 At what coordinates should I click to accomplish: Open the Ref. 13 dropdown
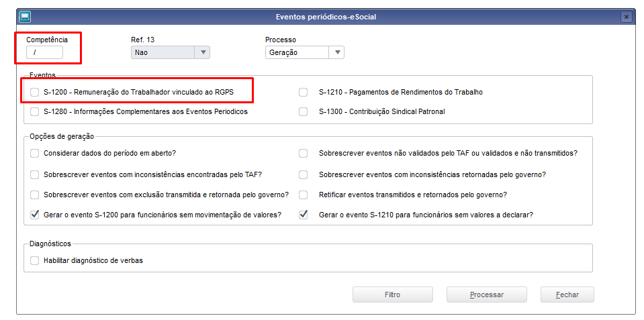click(203, 52)
